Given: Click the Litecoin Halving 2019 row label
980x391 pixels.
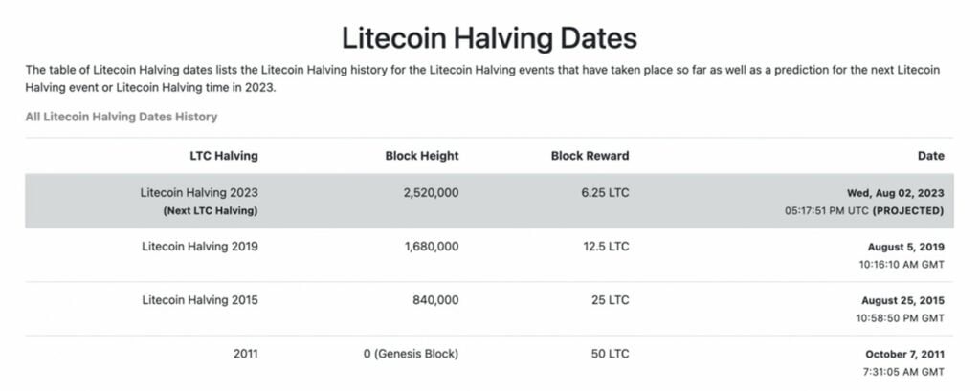Looking at the screenshot, I should pyautogui.click(x=199, y=247).
